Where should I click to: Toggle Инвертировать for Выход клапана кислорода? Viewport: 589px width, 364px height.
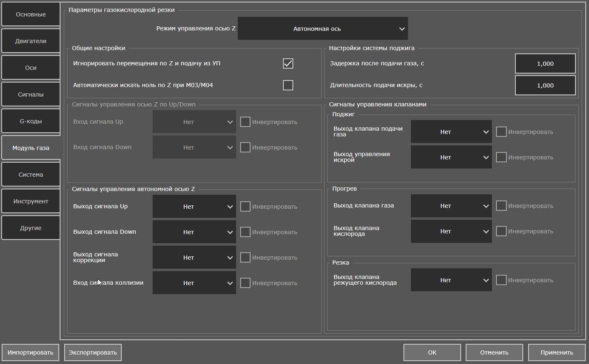pyautogui.click(x=501, y=231)
